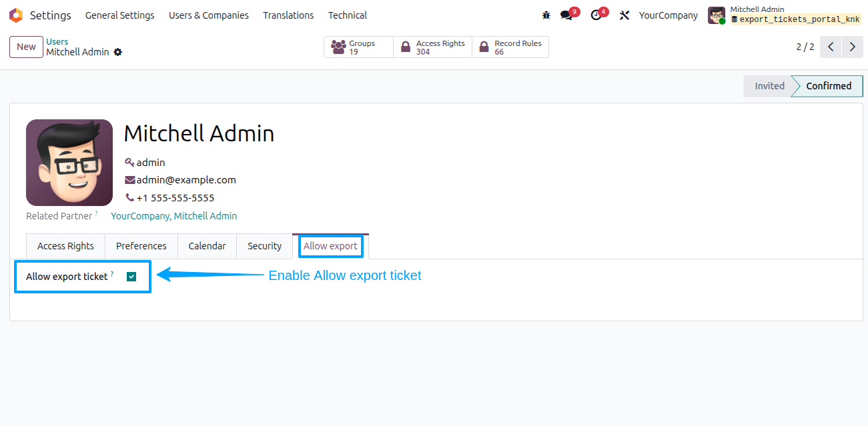Screen dimensions: 868x426
Task: Click the large Mitchell Admin profile photo
Action: [69, 163]
